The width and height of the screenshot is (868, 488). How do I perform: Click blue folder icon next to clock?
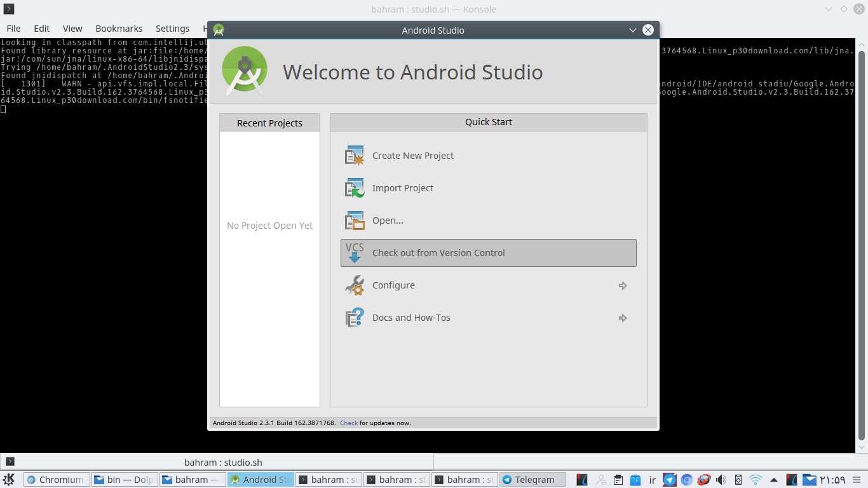809,480
